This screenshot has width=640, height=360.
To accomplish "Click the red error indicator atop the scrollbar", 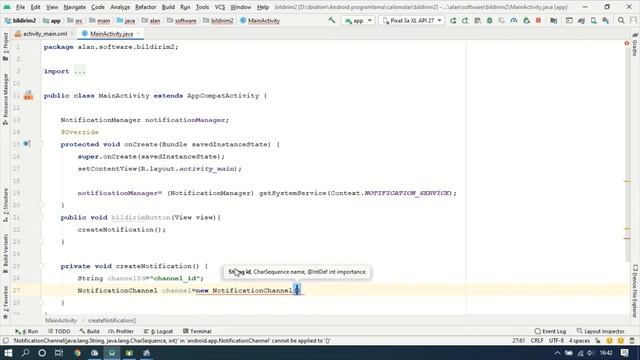I will (x=627, y=43).
